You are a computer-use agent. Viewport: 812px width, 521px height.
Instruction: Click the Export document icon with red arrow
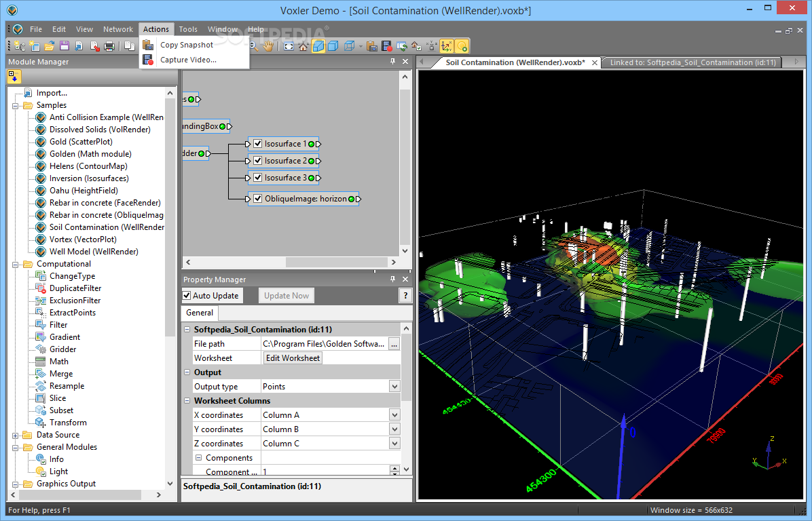(x=95, y=46)
